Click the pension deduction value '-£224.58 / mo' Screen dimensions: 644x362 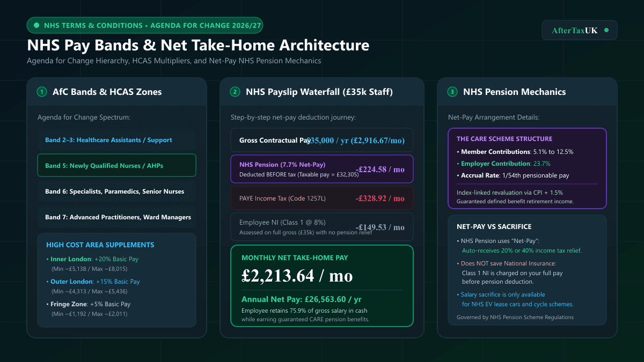pos(380,169)
